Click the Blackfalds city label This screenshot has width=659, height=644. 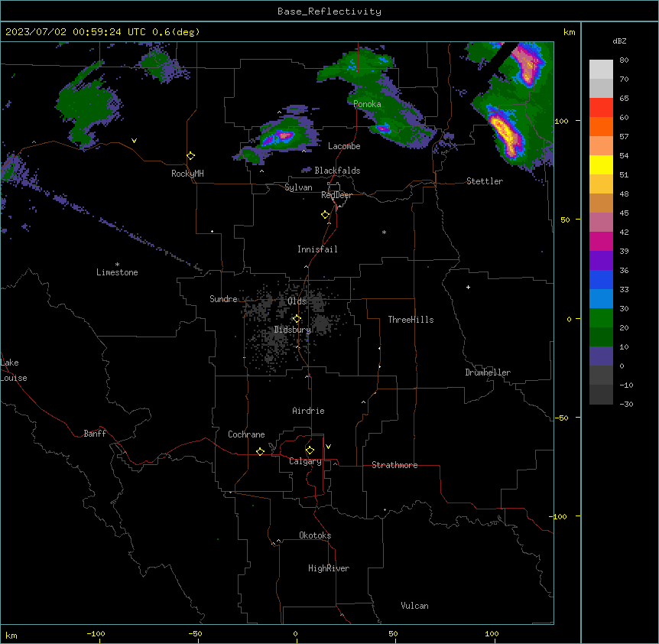[x=337, y=171]
